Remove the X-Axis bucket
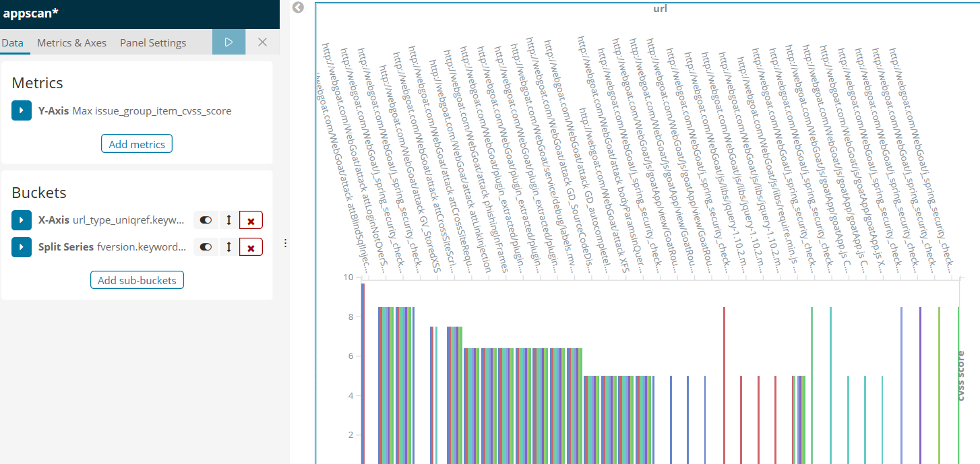Screen dimensions: 980x464 tap(251, 220)
